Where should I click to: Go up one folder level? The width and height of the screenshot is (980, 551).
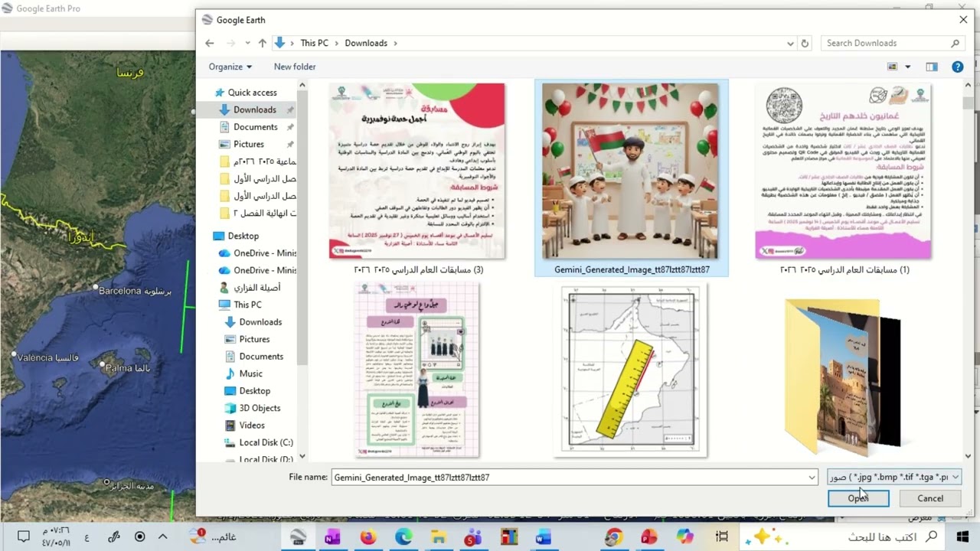click(262, 44)
